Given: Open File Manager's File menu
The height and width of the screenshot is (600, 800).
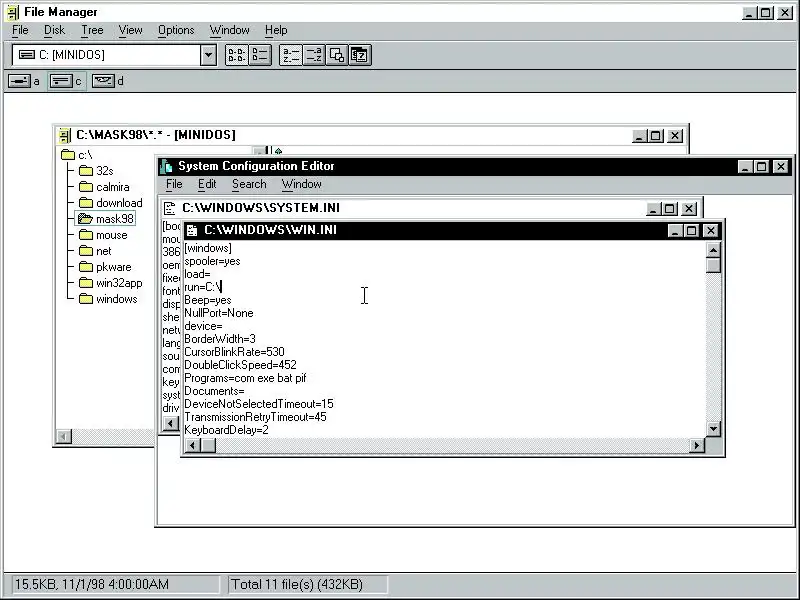Looking at the screenshot, I should 20,30.
